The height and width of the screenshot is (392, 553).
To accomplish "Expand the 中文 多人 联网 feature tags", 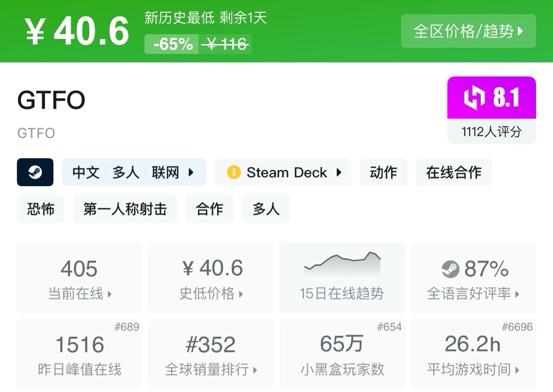I will pos(134,172).
